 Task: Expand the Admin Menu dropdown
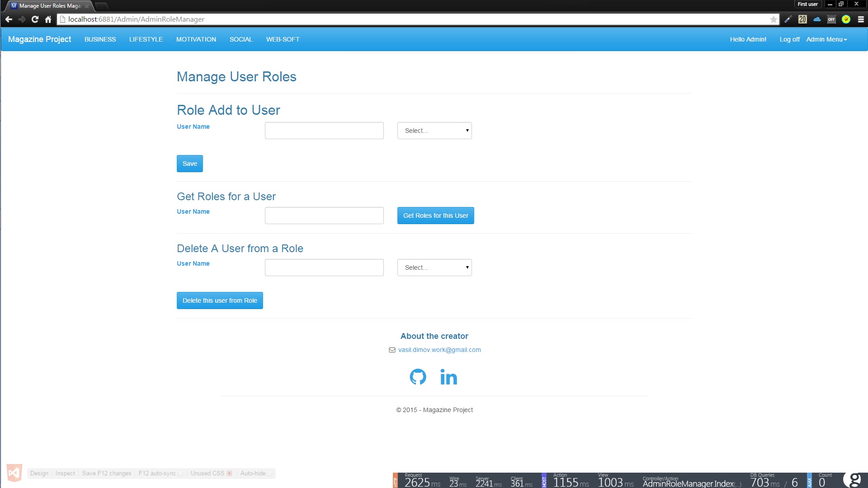(826, 39)
